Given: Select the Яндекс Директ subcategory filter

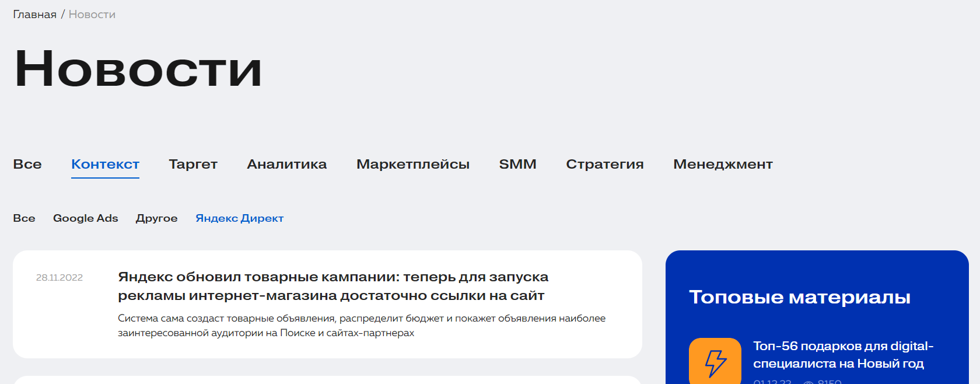Looking at the screenshot, I should [239, 218].
